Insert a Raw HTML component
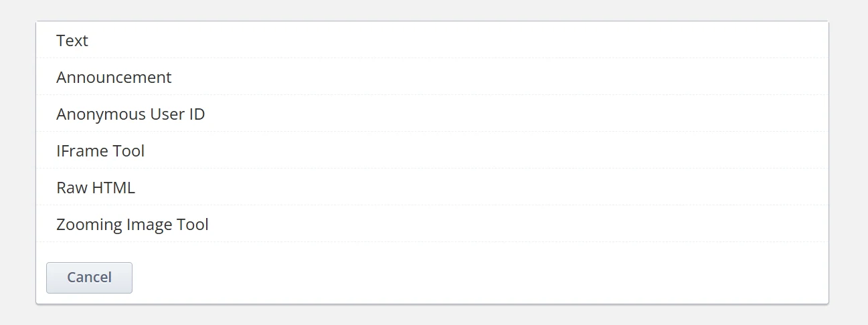 click(x=432, y=187)
